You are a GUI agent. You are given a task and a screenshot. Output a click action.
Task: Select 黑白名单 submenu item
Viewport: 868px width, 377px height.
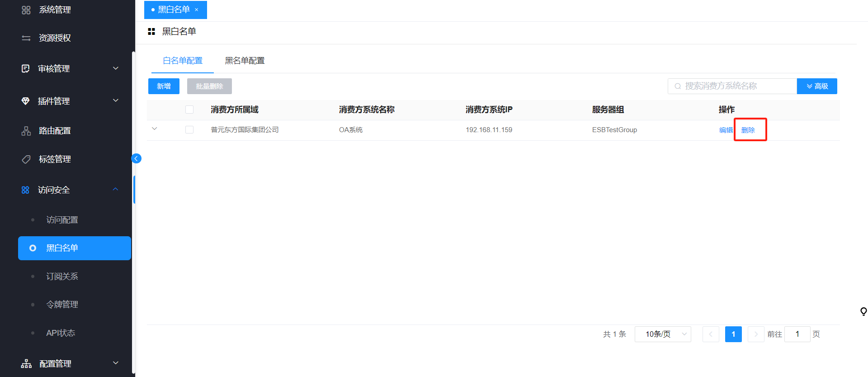(x=75, y=248)
